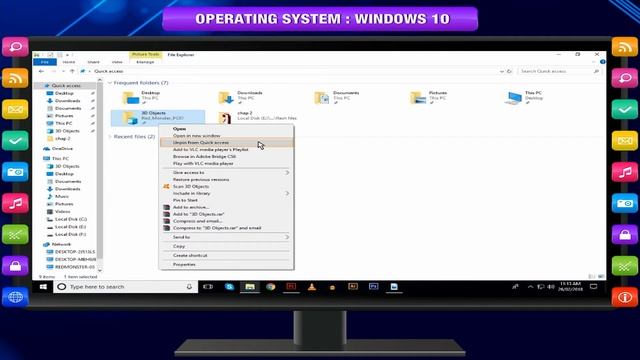This screenshot has width=640, height=360.
Task: Switch to the Share ribbon tab
Action: coord(93,62)
